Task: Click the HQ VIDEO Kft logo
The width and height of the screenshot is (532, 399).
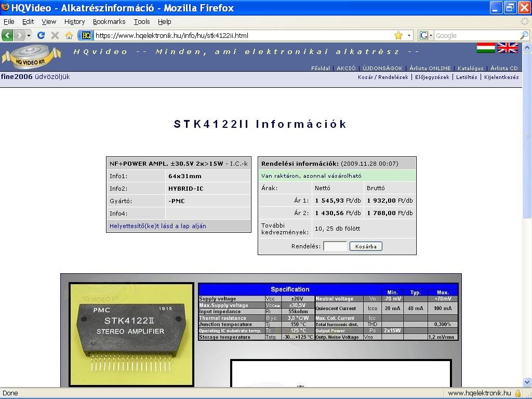Action: click(x=32, y=57)
